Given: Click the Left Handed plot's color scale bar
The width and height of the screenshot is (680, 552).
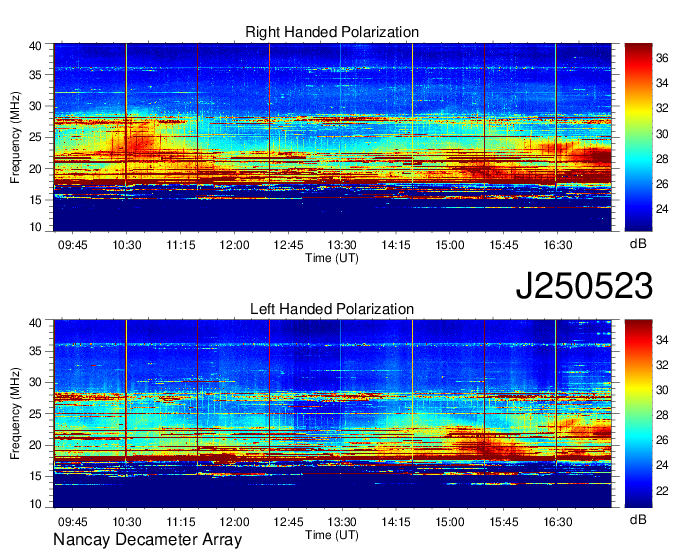Looking at the screenshot, I should (638, 414).
